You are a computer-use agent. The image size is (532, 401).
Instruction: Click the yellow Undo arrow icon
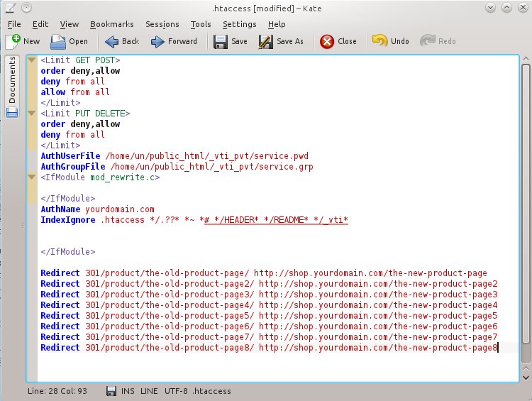click(379, 40)
